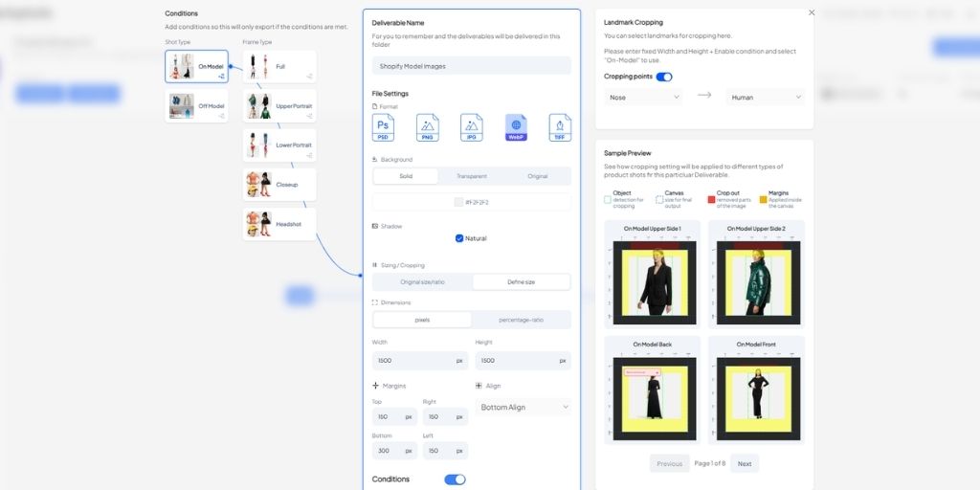980x490 pixels.
Task: Close the panel with the X icon
Action: point(812,12)
